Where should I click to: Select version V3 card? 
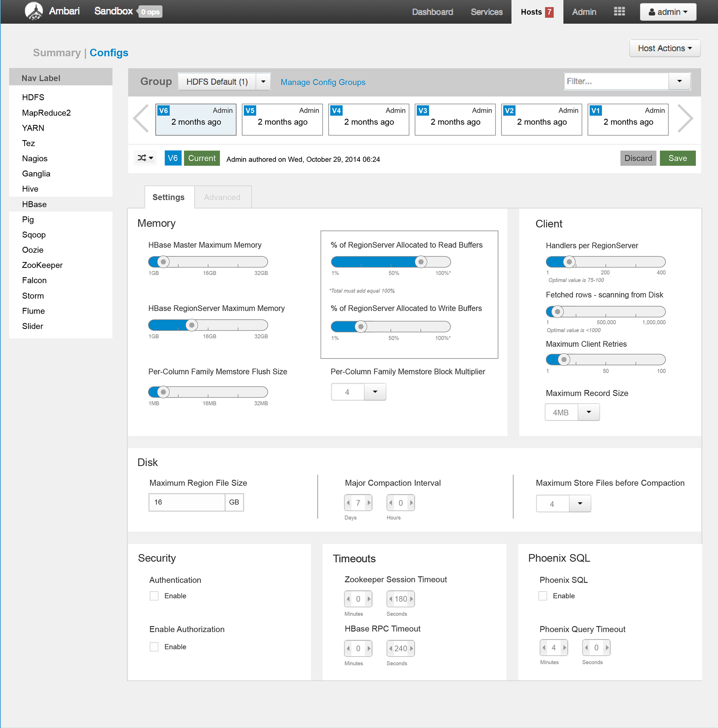(x=455, y=120)
